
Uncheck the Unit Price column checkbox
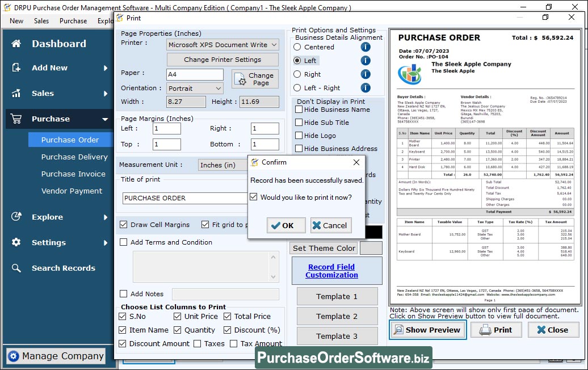pos(178,317)
